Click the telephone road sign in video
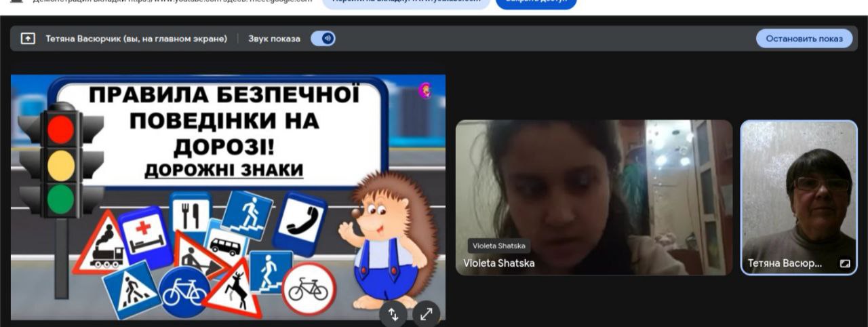The width and height of the screenshot is (868, 327). [x=300, y=222]
